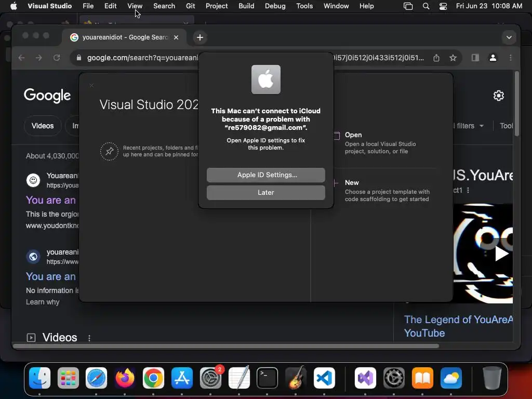Open the gear app right of Visual Studio

click(394, 378)
